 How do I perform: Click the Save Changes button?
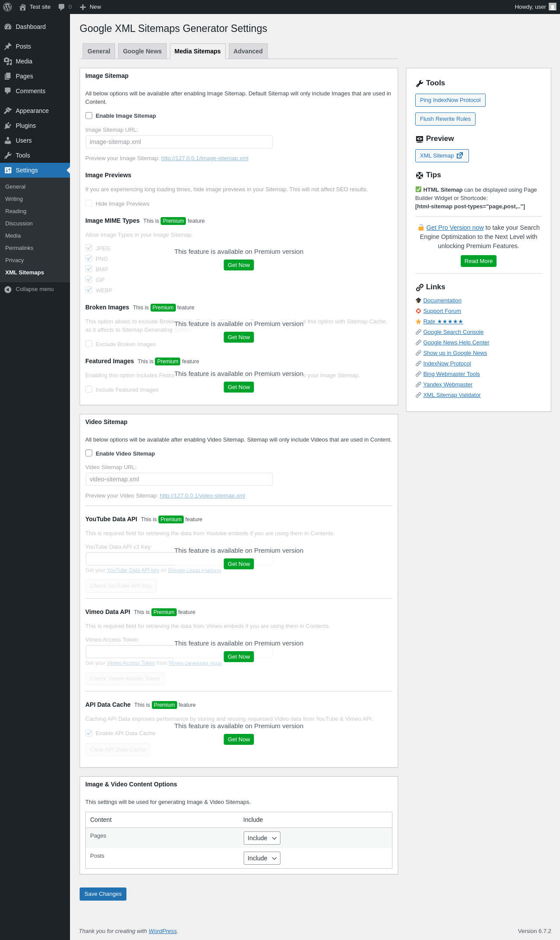(103, 894)
